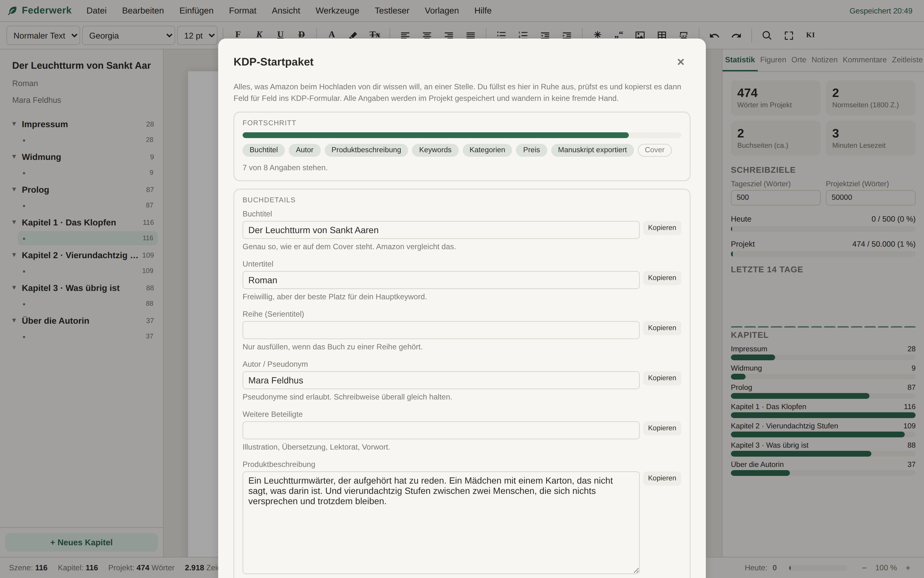Switch to the Figuren tab

[773, 60]
